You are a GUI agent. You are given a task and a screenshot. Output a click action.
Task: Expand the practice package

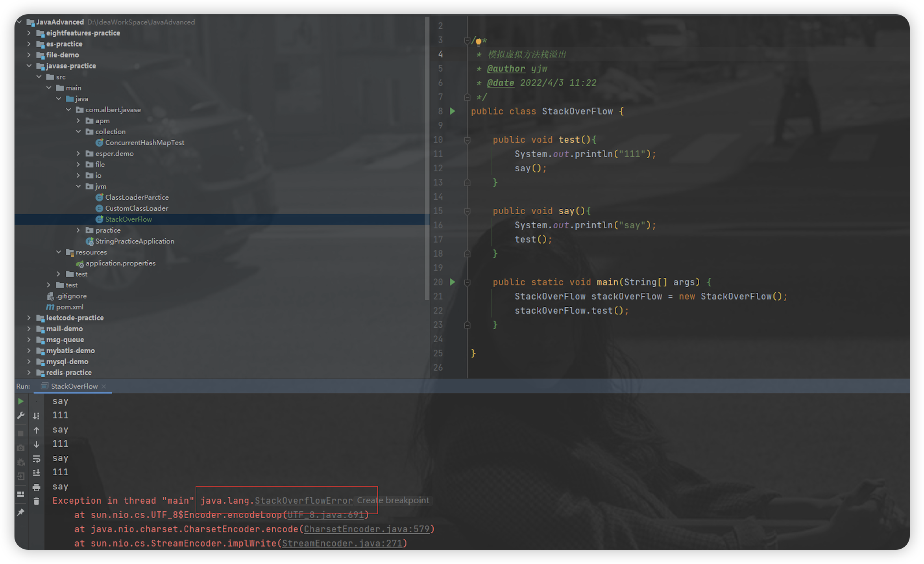pyautogui.click(x=78, y=230)
